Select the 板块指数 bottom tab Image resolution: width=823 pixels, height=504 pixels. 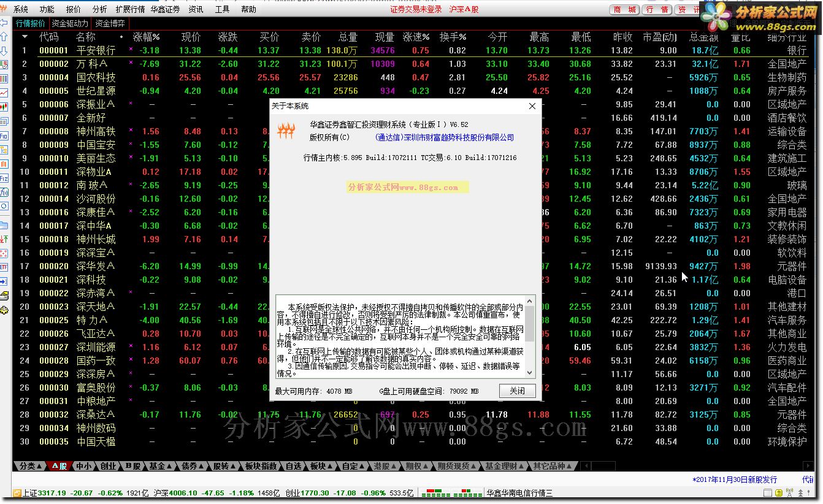tap(261, 466)
